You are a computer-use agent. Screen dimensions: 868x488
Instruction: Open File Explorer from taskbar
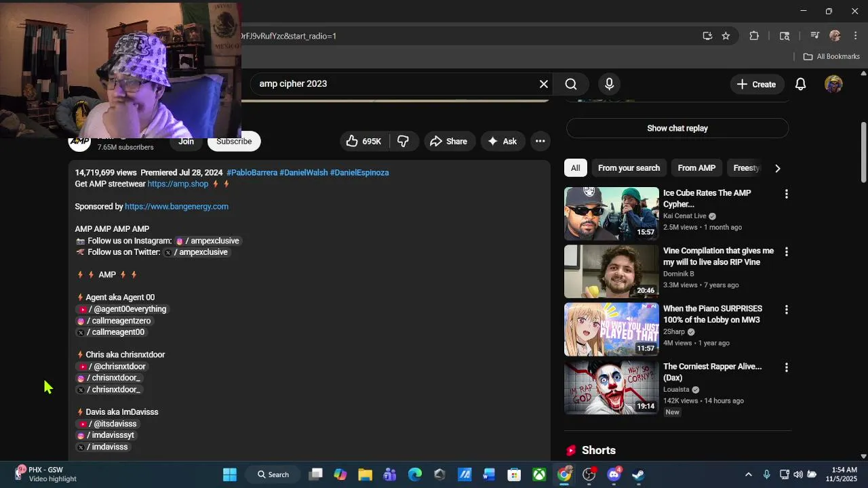tap(365, 474)
